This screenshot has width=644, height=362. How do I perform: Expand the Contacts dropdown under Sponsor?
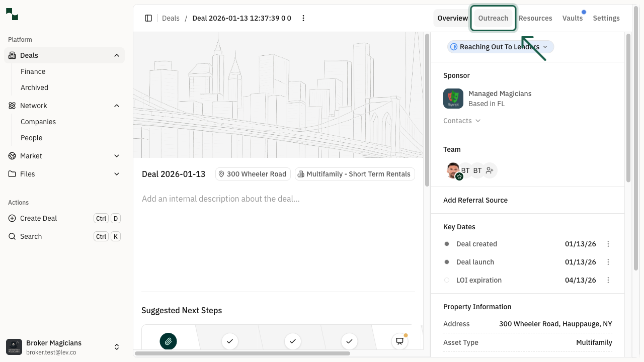461,121
